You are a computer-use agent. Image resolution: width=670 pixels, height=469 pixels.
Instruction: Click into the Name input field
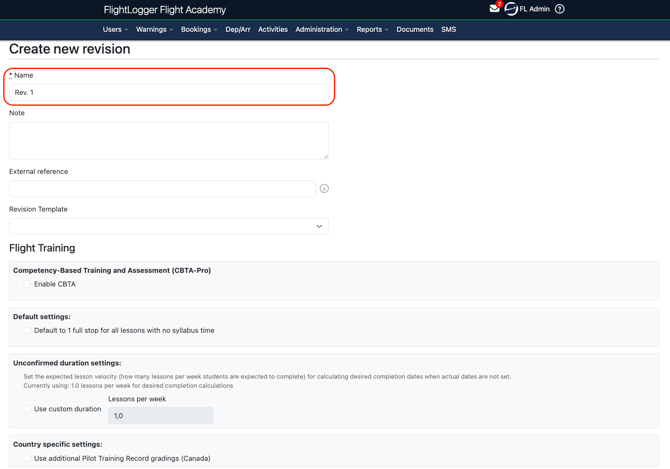coord(169,92)
